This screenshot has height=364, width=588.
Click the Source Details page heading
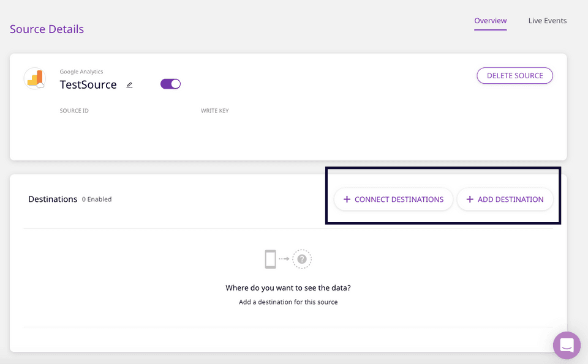point(47,29)
